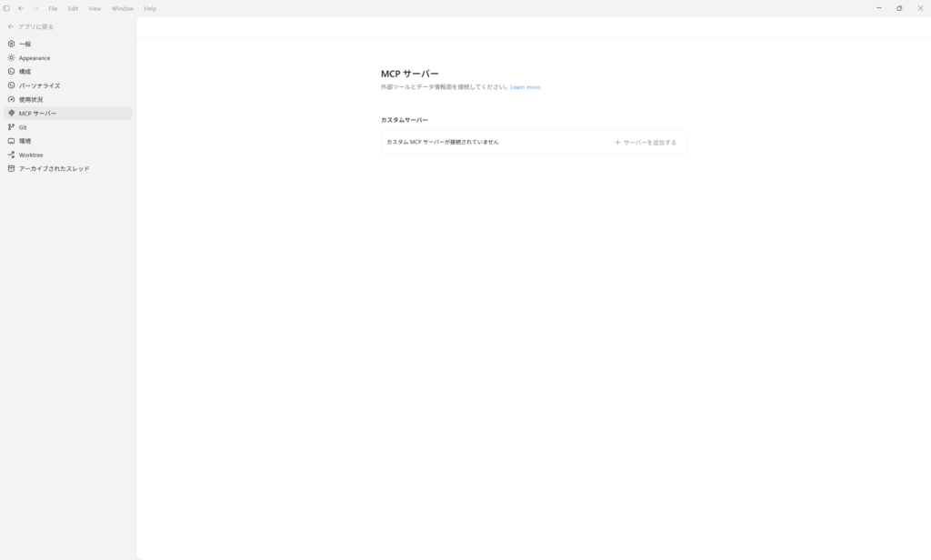The height and width of the screenshot is (560, 931).
Task: Select the Appearance sun icon
Action: [x=11, y=57]
